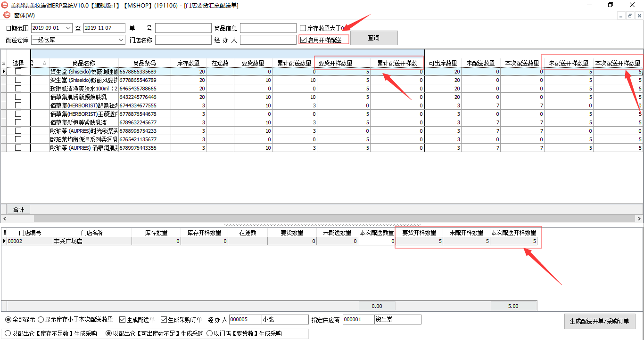Click the app logo icon in title bar

5,5
